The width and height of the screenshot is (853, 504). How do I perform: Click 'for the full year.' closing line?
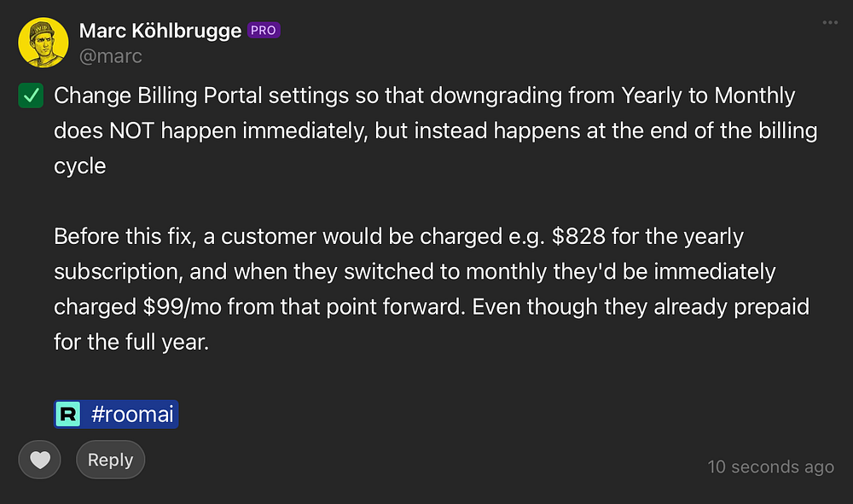click(x=131, y=343)
